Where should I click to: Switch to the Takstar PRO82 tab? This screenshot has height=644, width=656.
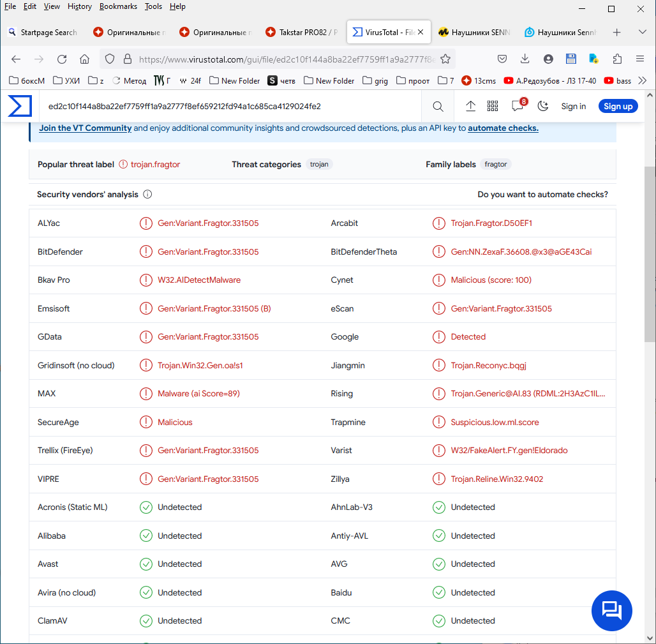coord(302,32)
